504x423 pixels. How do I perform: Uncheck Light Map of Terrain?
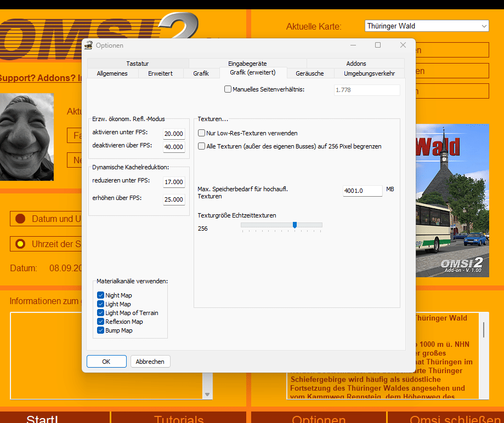[x=100, y=313]
